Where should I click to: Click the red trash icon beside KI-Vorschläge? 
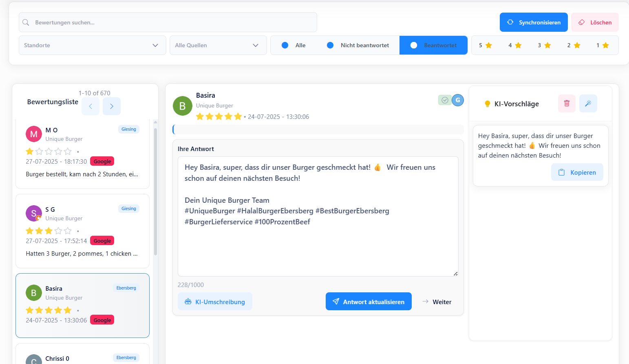coord(566,103)
